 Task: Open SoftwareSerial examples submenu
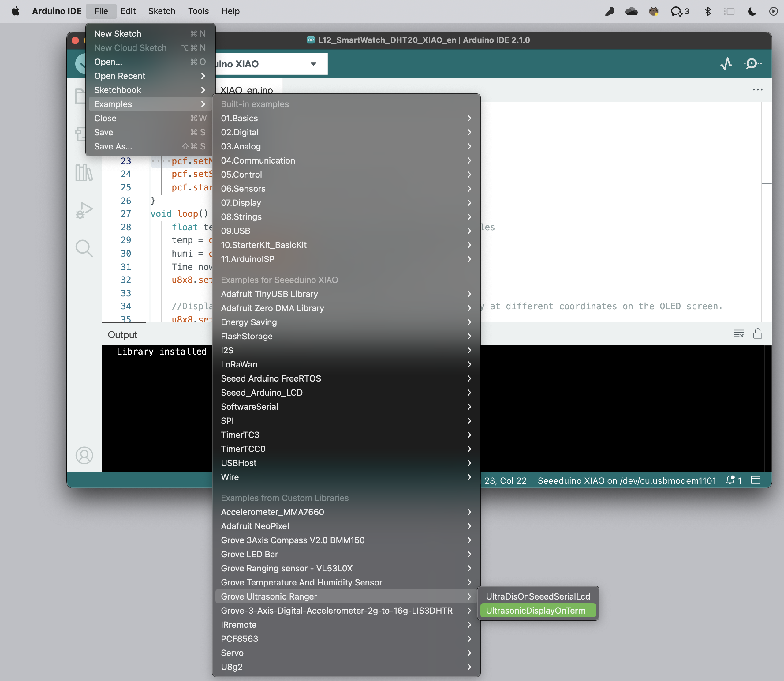(346, 406)
